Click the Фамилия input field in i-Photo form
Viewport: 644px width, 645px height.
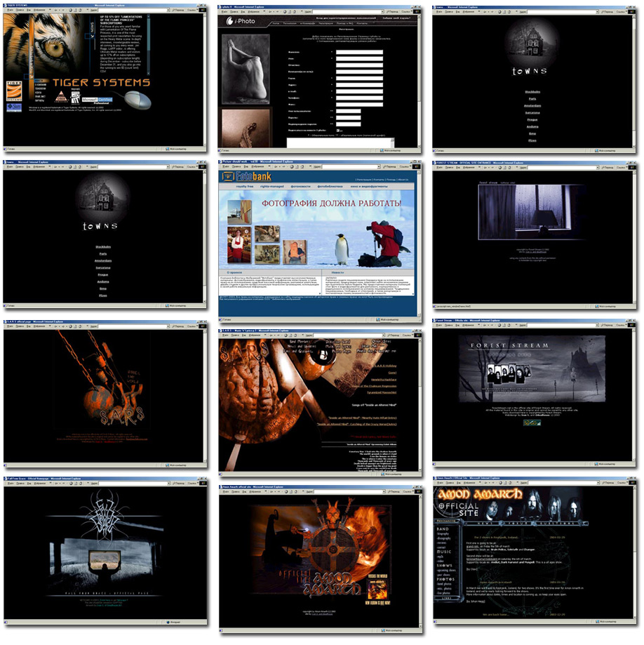[x=359, y=52]
